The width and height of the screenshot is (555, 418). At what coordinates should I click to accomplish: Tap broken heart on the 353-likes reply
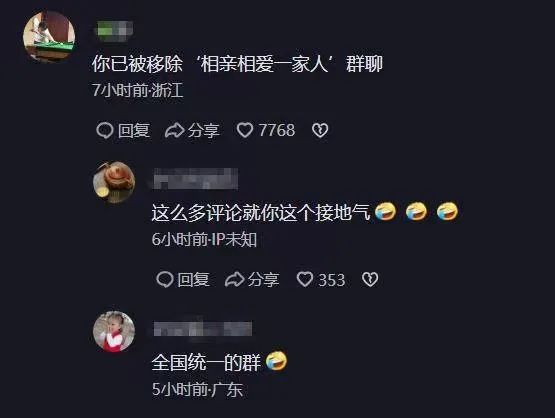click(x=370, y=280)
